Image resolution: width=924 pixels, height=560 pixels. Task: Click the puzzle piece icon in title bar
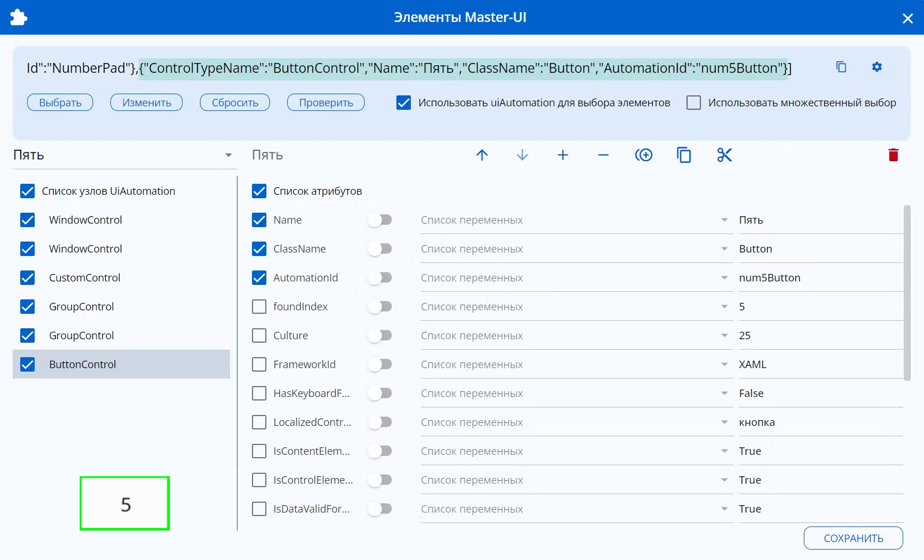pos(18,17)
